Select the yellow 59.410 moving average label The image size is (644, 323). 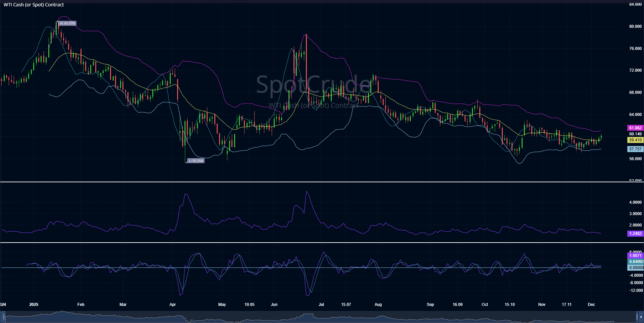click(x=635, y=140)
